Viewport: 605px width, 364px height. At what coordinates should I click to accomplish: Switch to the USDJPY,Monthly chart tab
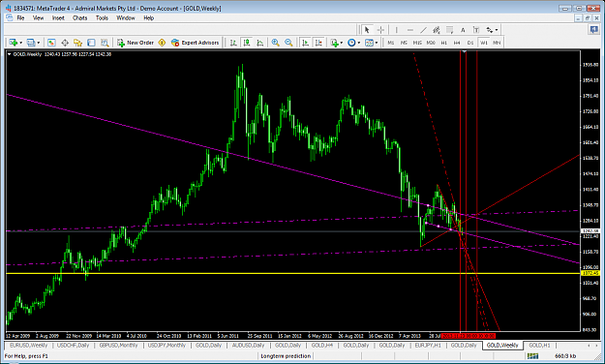pyautogui.click(x=167, y=345)
